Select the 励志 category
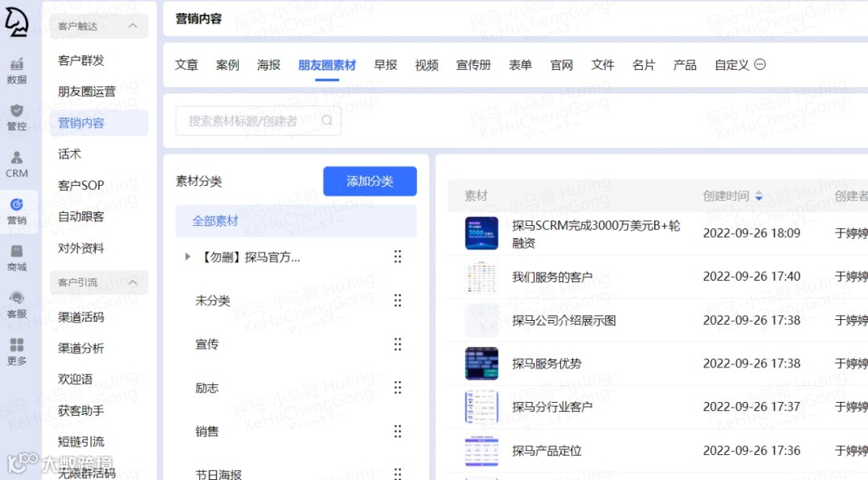Screen dimensions: 868x480 207,388
